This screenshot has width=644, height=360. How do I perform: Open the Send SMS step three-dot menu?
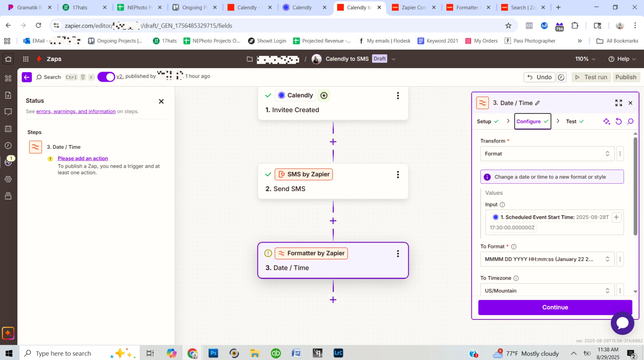coord(398,174)
